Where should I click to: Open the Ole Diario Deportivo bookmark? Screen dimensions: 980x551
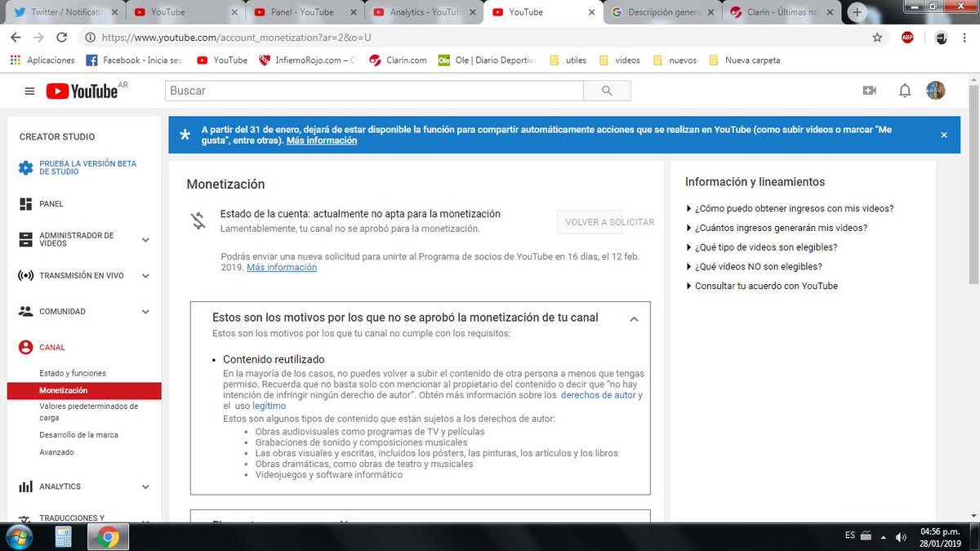pos(488,60)
